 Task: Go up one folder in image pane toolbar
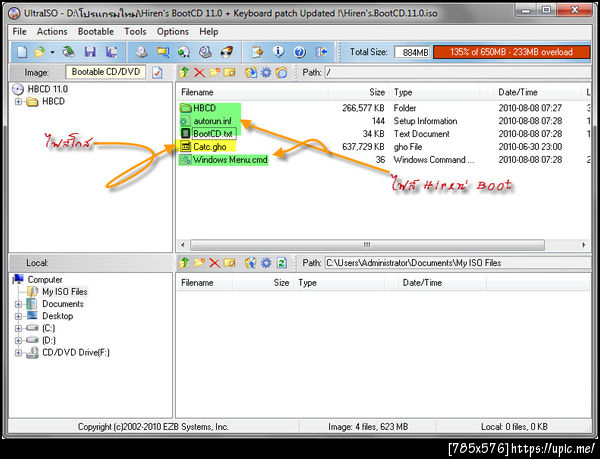pos(184,72)
